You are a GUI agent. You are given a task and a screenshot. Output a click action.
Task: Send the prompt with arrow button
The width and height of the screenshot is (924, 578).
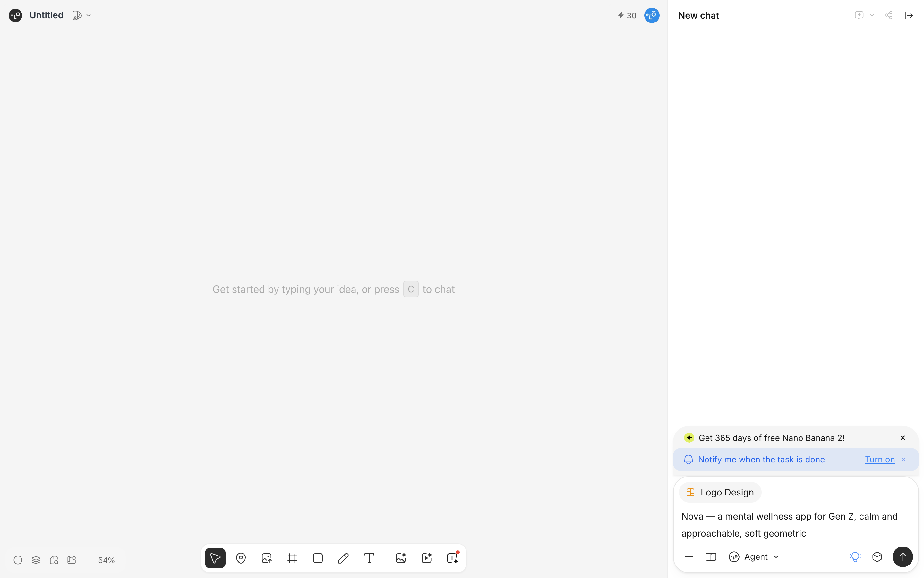[x=903, y=557]
